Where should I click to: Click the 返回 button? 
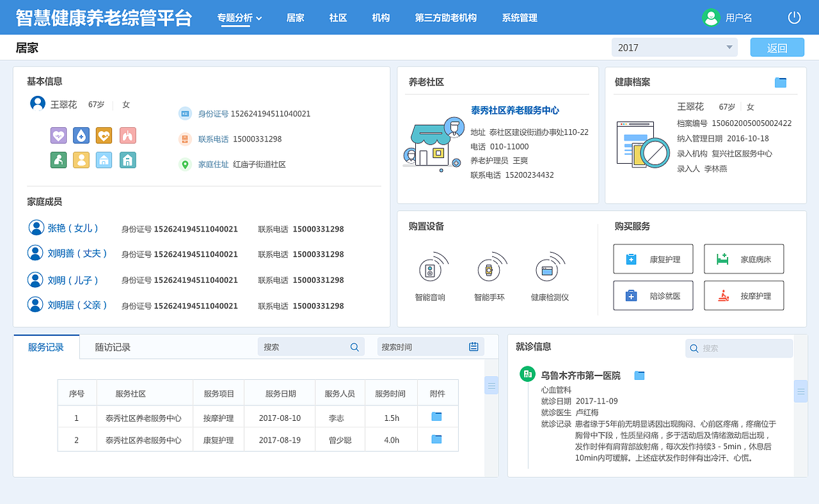click(x=777, y=47)
